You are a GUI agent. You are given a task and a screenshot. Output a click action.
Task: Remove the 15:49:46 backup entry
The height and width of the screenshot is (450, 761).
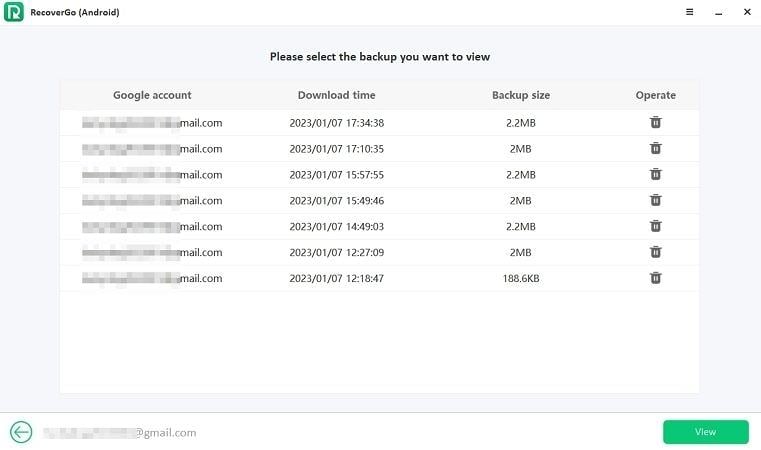(x=655, y=200)
